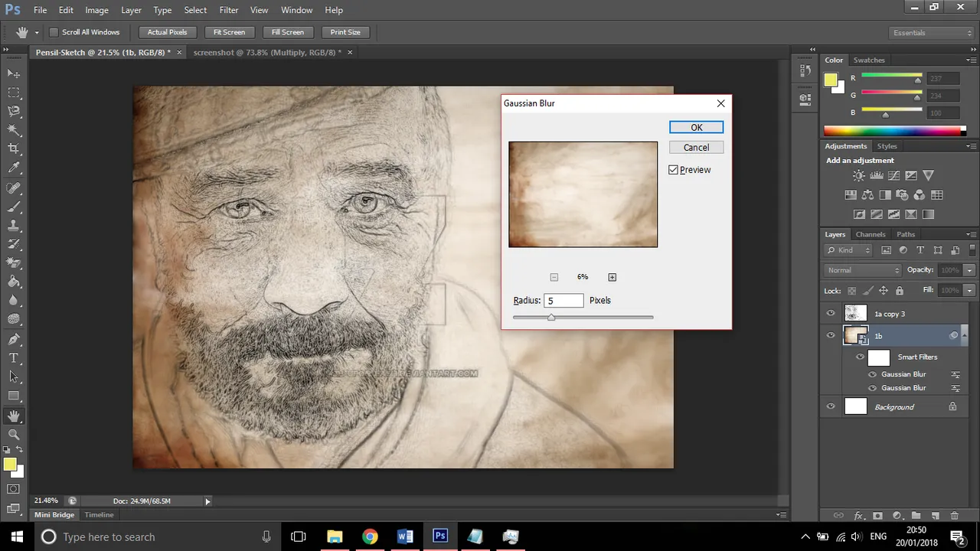Enable Scroll All Windows checkbox
This screenshot has width=980, height=551.
pos(54,32)
